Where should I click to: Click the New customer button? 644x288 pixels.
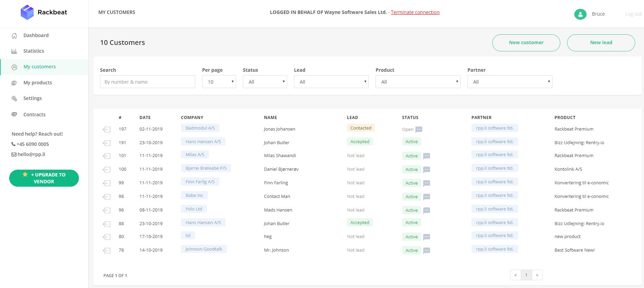pos(526,43)
